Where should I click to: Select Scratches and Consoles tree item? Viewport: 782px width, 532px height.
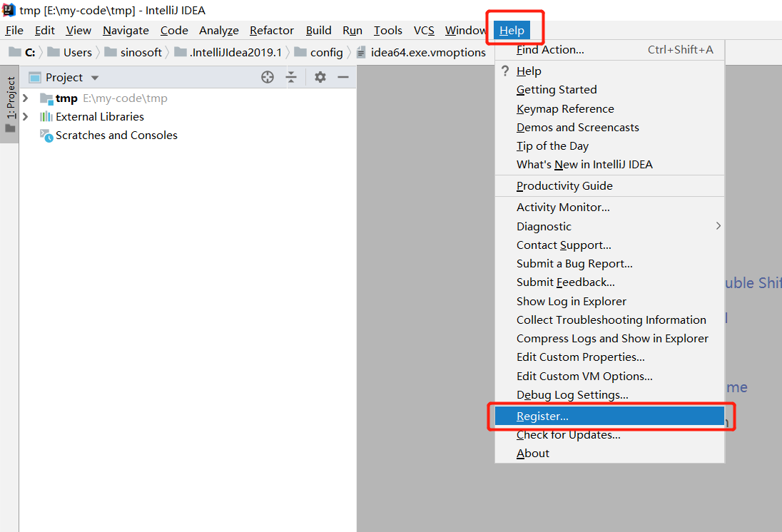click(116, 135)
